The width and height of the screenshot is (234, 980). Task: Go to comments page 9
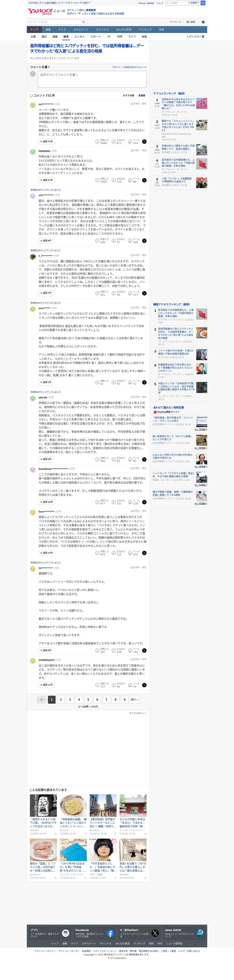point(124,700)
